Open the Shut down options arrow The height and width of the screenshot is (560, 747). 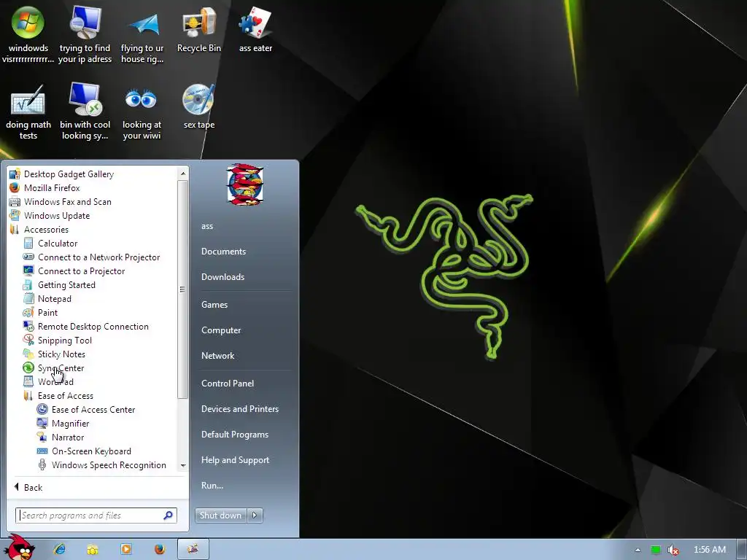(255, 516)
